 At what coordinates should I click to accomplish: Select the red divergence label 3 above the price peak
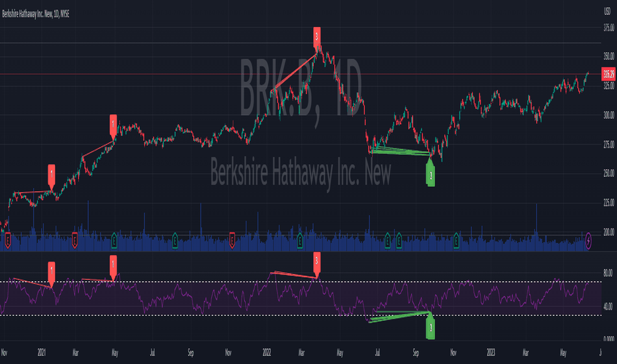[316, 38]
